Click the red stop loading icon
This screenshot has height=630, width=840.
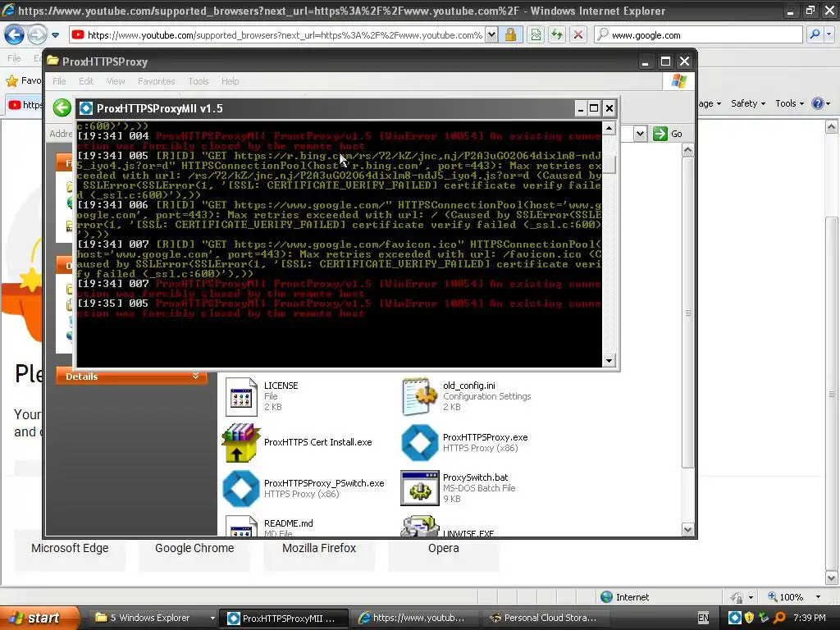578,34
